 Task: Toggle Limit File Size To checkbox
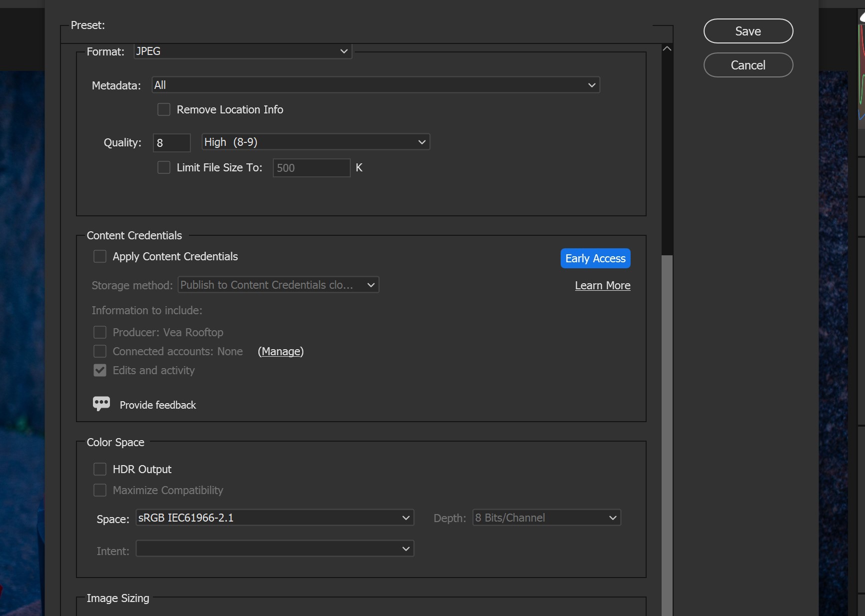pos(164,167)
